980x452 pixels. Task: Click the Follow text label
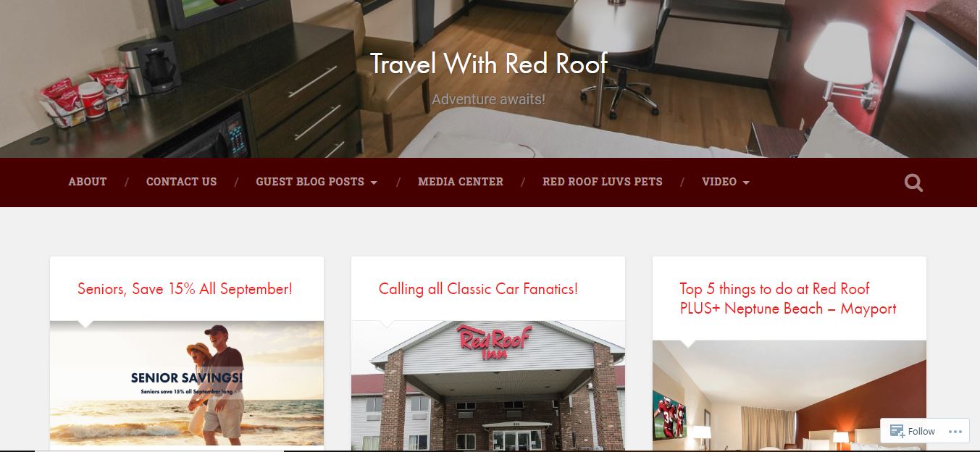point(921,431)
